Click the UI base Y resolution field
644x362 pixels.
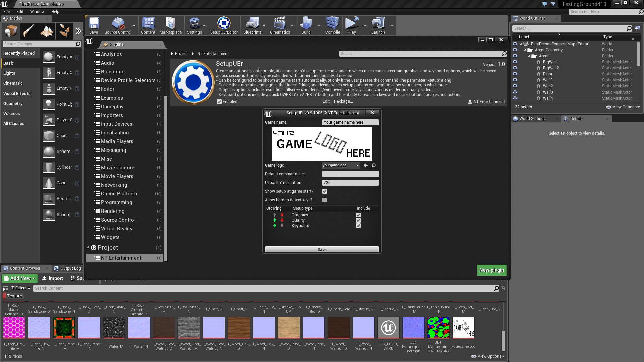coord(351,183)
